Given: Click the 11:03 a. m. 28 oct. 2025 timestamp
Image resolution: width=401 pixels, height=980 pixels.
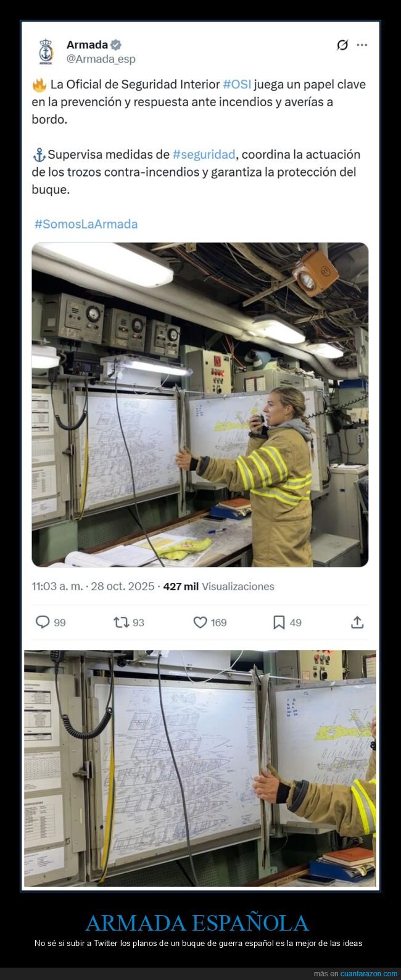Looking at the screenshot, I should point(93,587).
